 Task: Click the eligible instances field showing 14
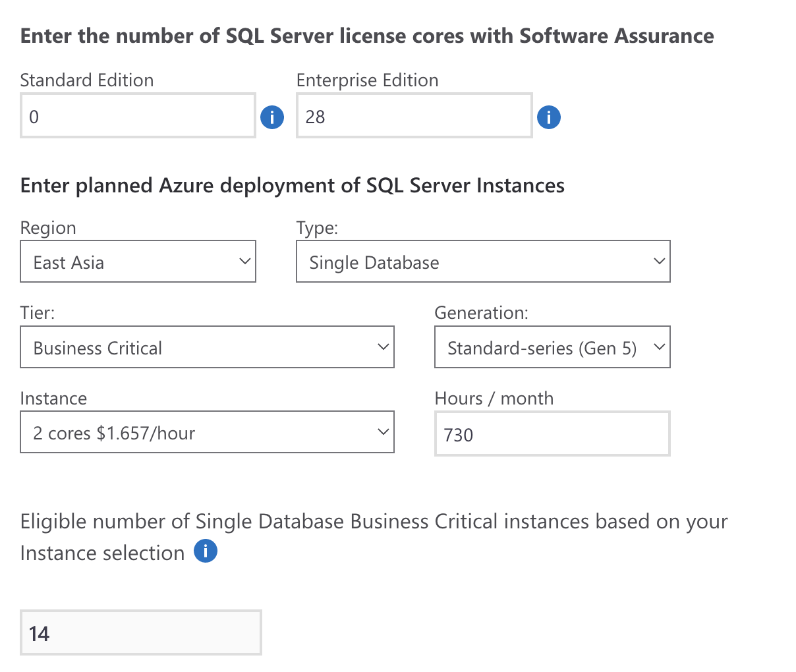click(141, 632)
